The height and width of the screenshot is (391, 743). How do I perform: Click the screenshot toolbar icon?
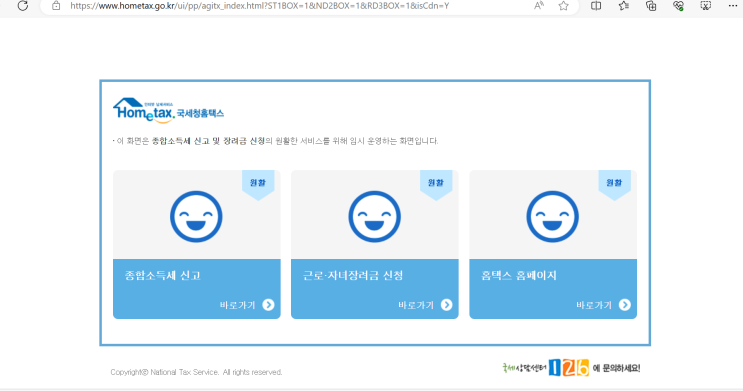pyautogui.click(x=706, y=6)
